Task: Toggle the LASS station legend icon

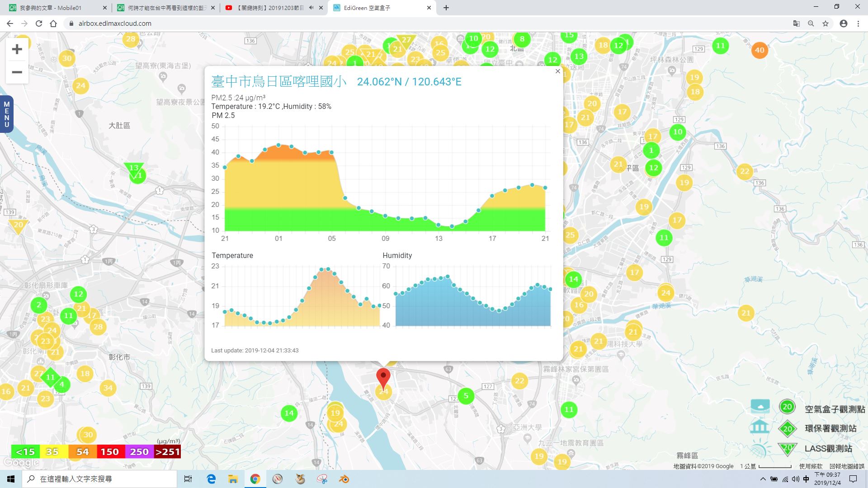Action: (x=787, y=449)
